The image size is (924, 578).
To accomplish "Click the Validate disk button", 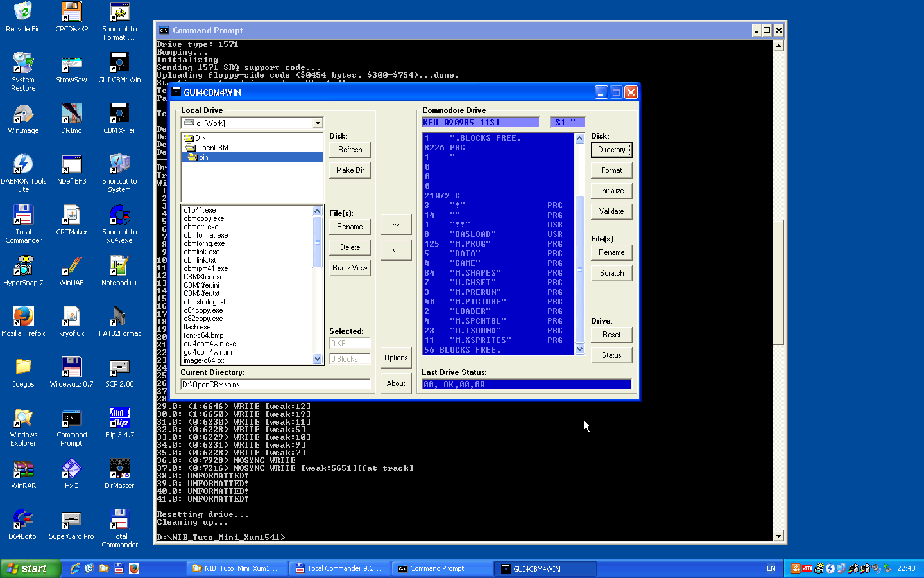I will pos(612,211).
